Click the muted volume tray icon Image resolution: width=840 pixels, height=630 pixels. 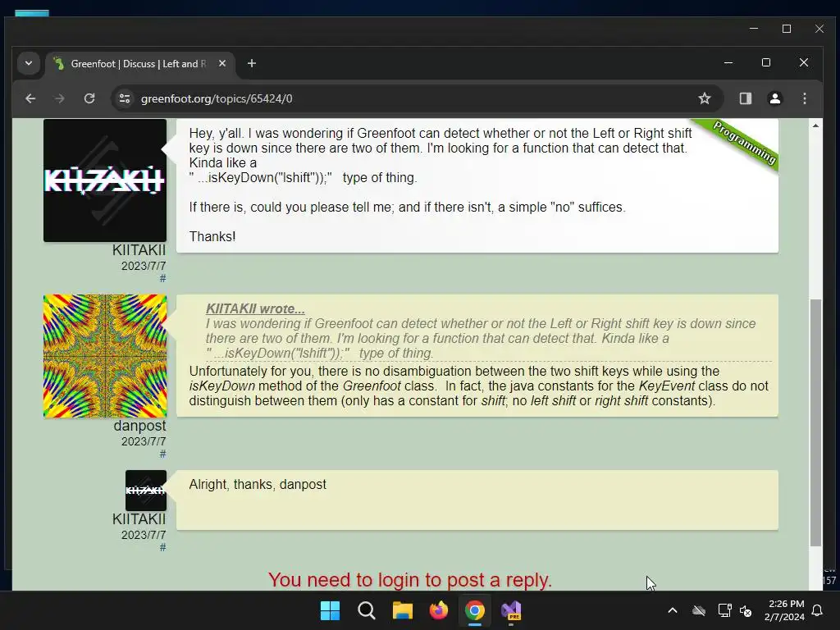click(x=745, y=610)
